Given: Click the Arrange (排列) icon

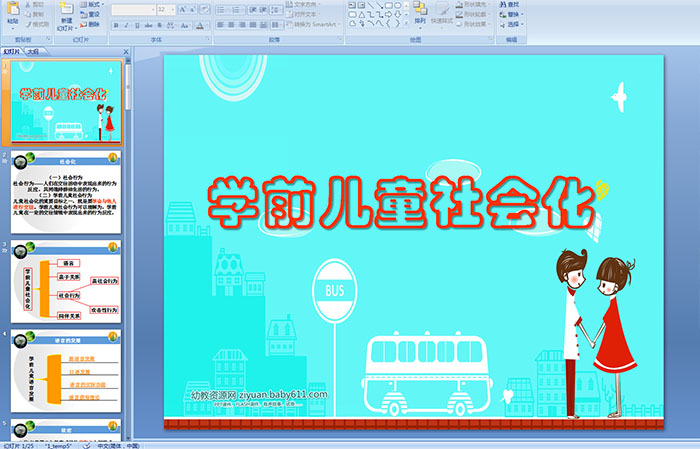Looking at the screenshot, I should [x=420, y=9].
